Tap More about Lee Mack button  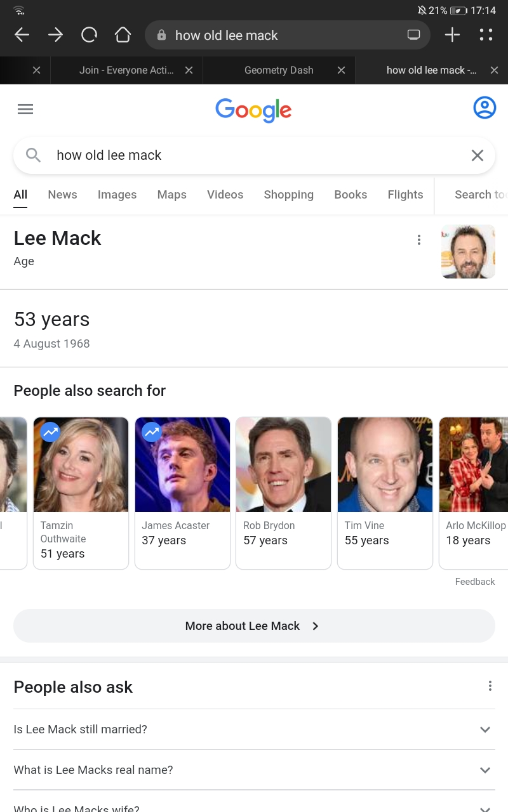click(254, 626)
